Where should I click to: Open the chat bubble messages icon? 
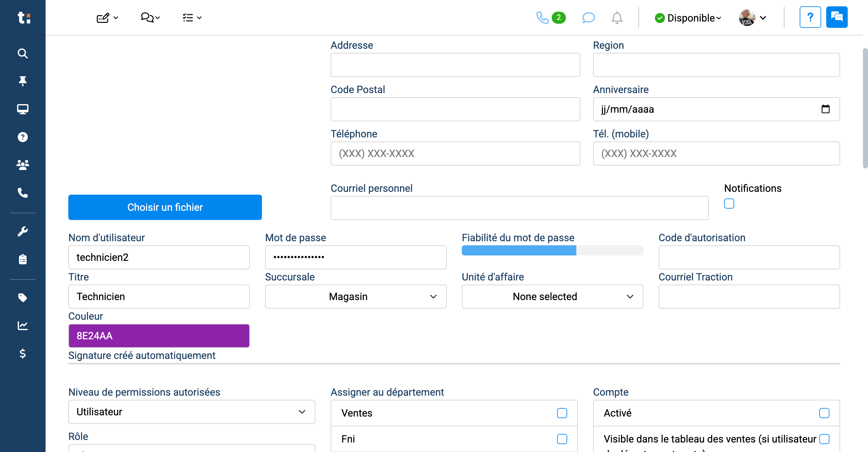(588, 17)
